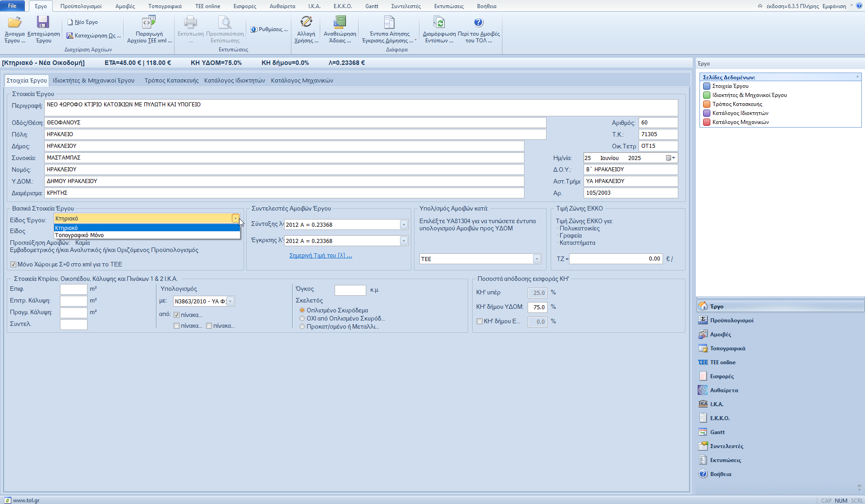The height and width of the screenshot is (504, 865).
Task: Enable the ΚΗ' δήμου Ε... checkbox
Action: tap(480, 321)
